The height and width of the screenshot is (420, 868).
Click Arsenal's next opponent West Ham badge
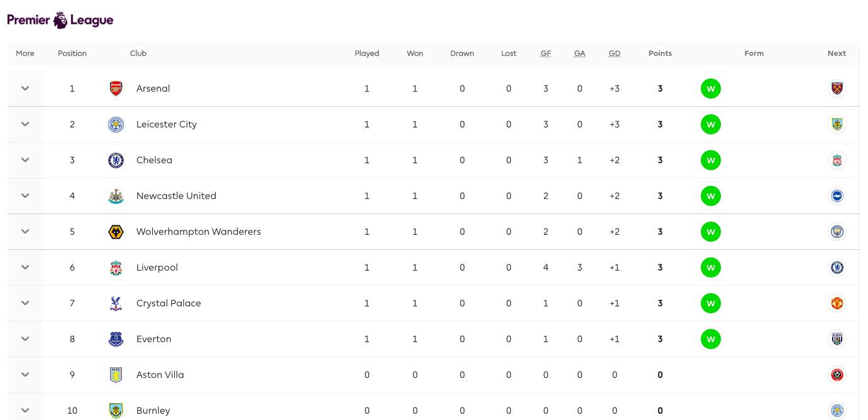837,89
